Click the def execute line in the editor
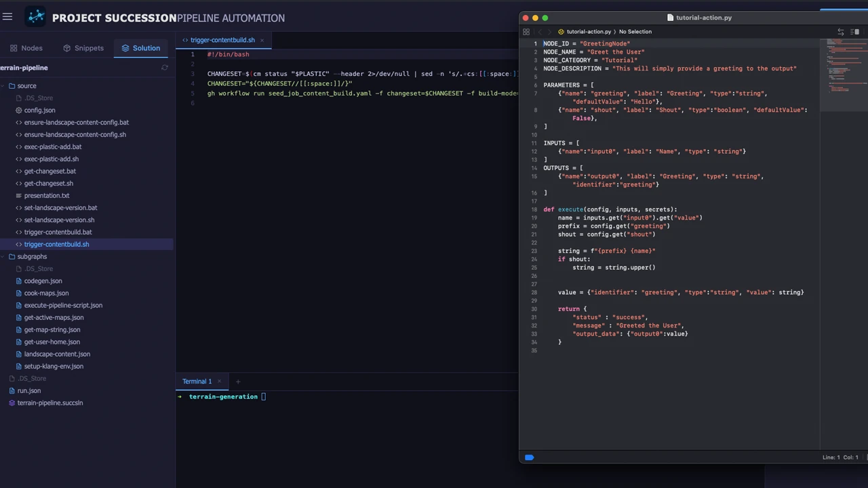Viewport: 868px width, 488px height. coord(610,209)
